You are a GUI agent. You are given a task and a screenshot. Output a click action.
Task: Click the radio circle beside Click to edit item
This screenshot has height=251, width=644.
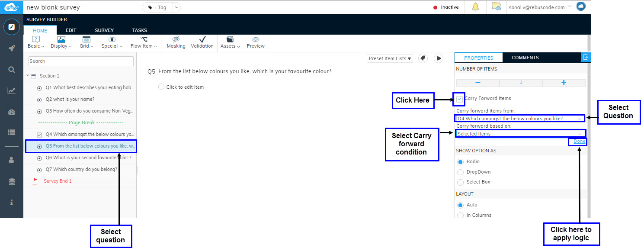click(161, 87)
